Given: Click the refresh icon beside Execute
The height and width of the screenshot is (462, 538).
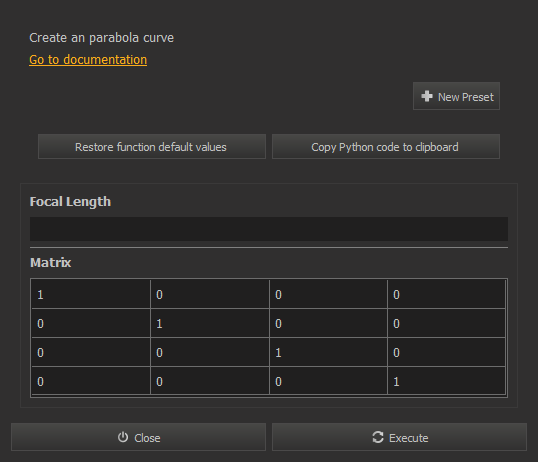Looking at the screenshot, I should [x=378, y=437].
